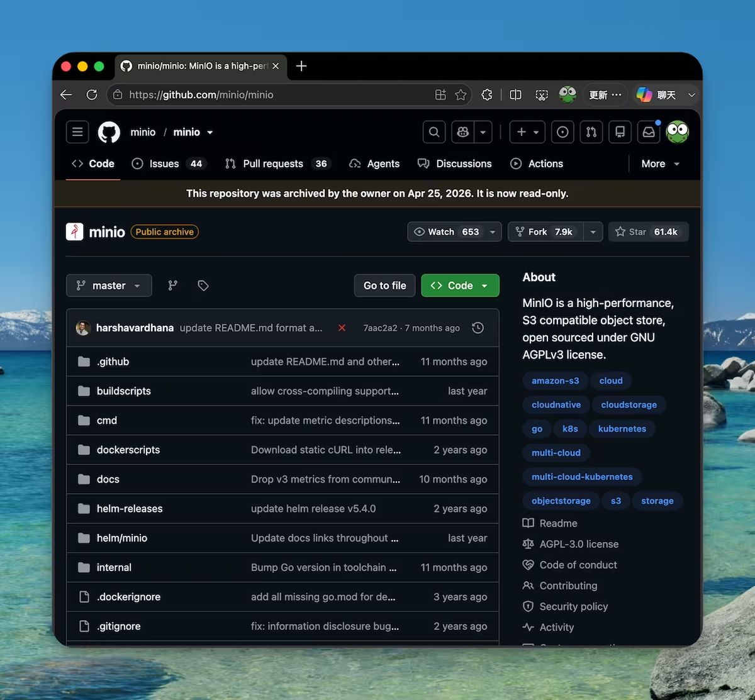Image resolution: width=755 pixels, height=700 pixels.
Task: Open the cmd folder
Action: click(x=107, y=421)
